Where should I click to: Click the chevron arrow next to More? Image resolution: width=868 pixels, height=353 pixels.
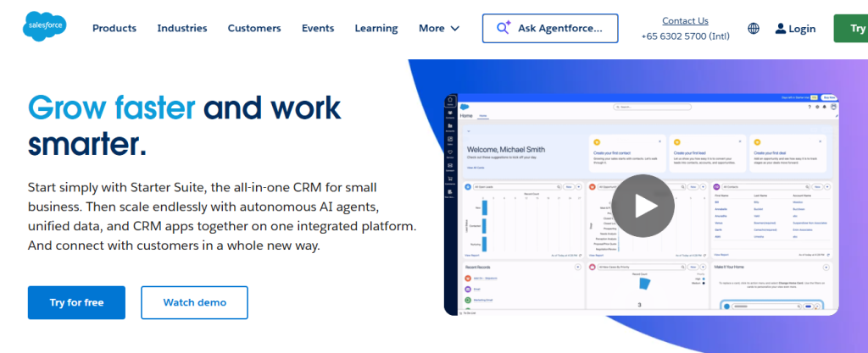coord(455,29)
